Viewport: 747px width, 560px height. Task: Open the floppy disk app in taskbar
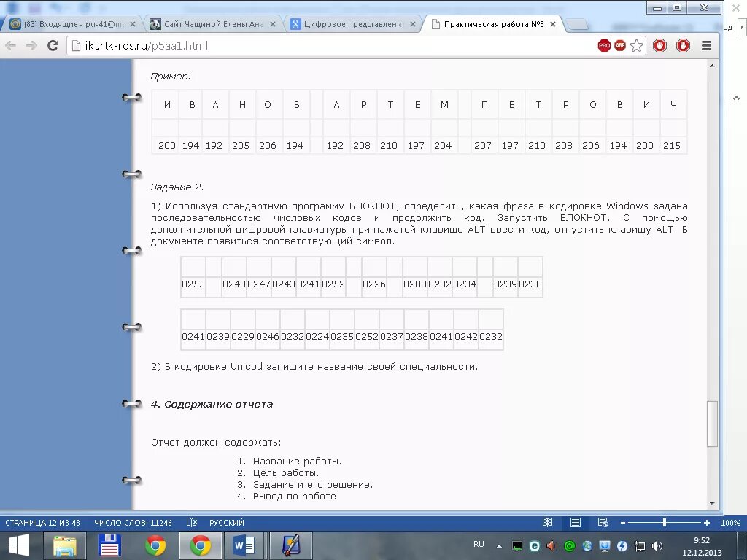(x=109, y=545)
